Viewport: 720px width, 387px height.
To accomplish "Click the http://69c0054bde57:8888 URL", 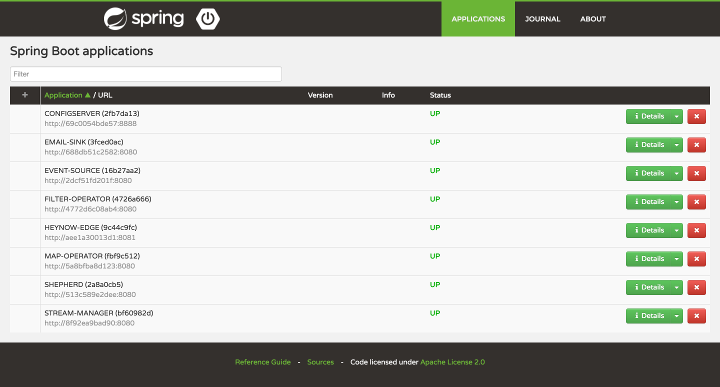I will (90, 123).
